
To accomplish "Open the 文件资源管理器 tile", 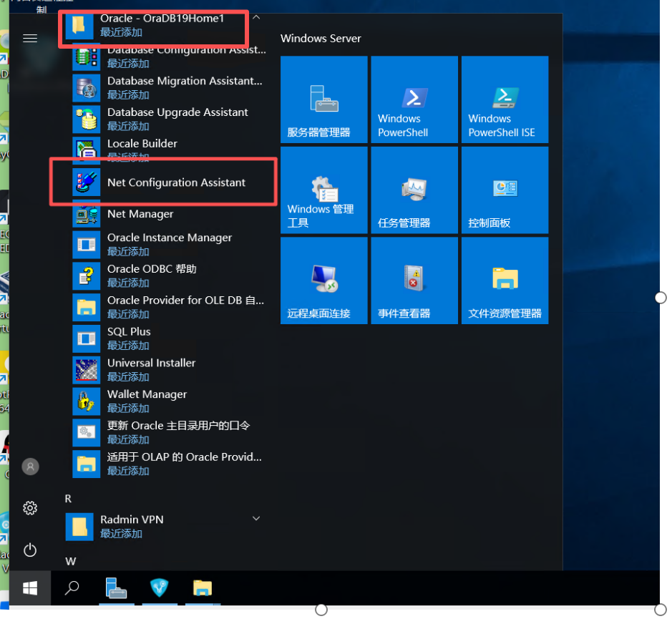I will coord(505,281).
